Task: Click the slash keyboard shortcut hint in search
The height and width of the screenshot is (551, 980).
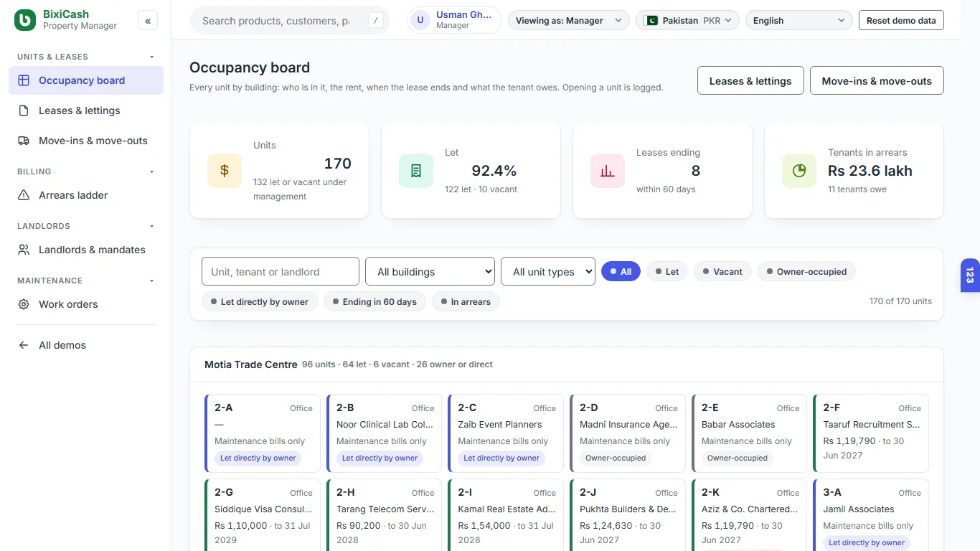Action: coord(376,21)
